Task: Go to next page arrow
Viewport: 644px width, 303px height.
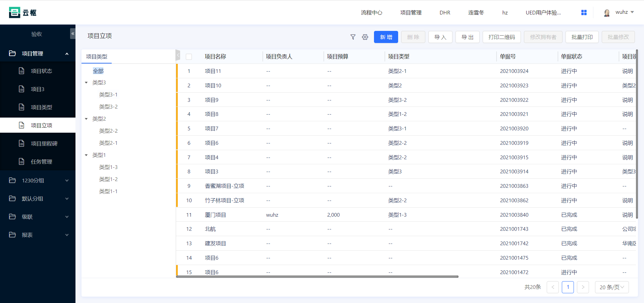Action: [583, 287]
